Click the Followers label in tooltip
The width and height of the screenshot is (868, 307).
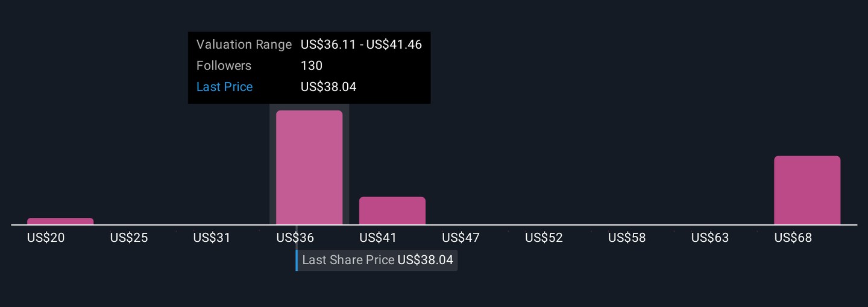point(224,66)
